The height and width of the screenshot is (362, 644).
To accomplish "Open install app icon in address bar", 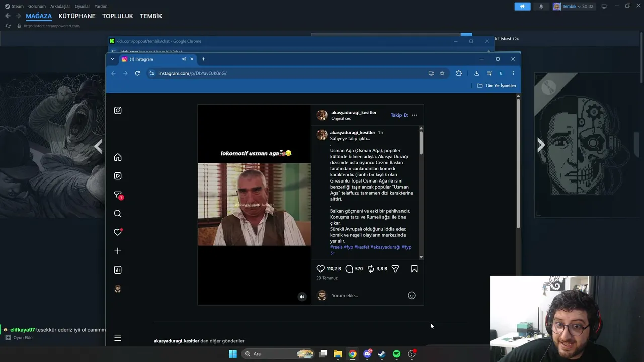I will pos(431,73).
